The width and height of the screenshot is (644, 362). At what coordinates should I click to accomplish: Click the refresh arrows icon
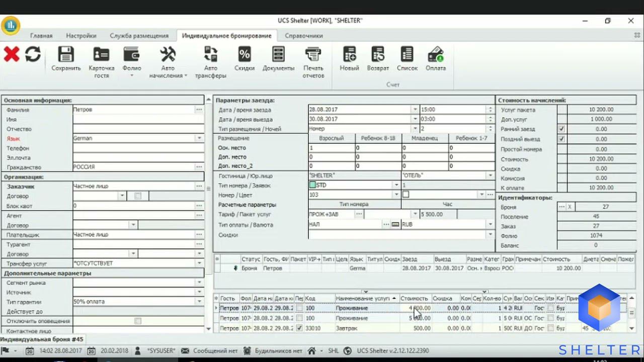(x=33, y=54)
